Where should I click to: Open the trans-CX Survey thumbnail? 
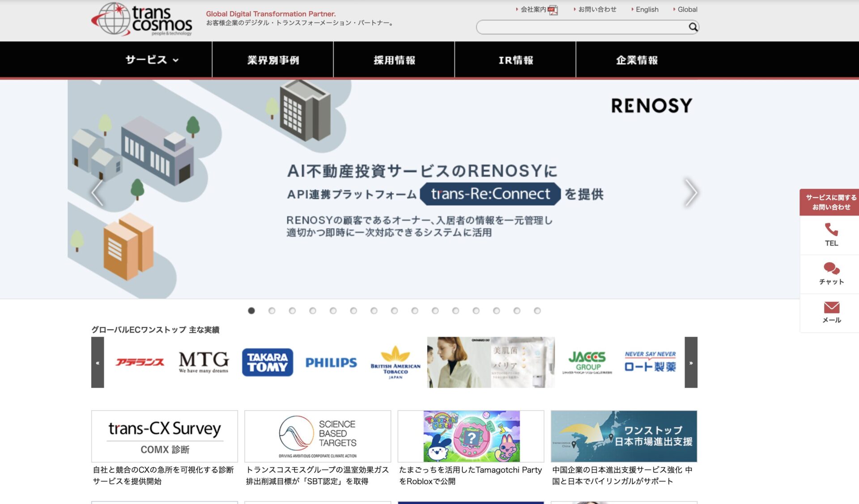(165, 436)
